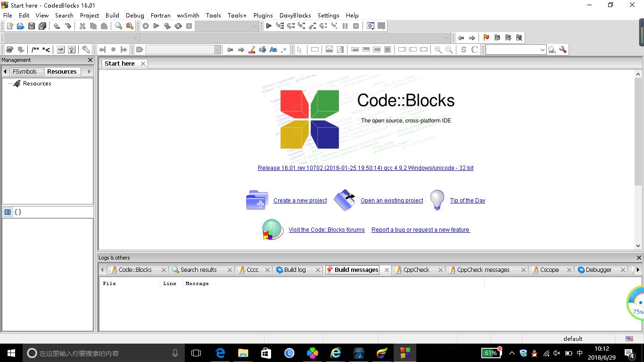Open the Settings menu
The height and width of the screenshot is (362, 644).
(x=328, y=15)
